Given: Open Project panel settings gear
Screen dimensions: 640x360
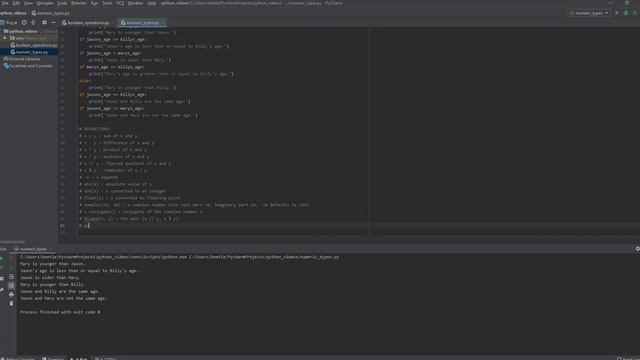Looking at the screenshot, I should tap(44, 23).
